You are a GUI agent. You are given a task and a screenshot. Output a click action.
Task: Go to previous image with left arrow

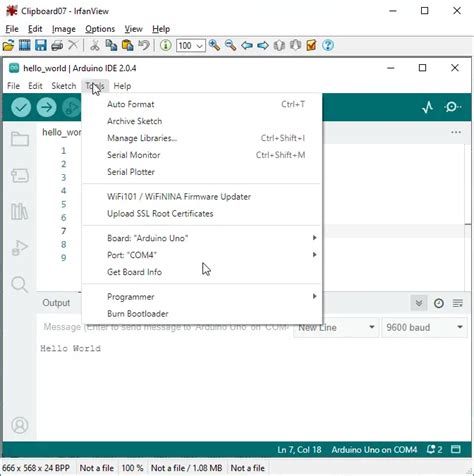pos(247,45)
